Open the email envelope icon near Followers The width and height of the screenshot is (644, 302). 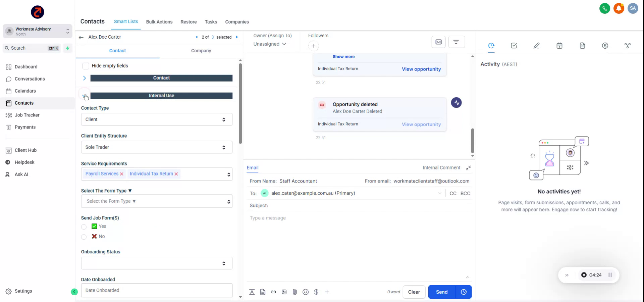pos(439,42)
